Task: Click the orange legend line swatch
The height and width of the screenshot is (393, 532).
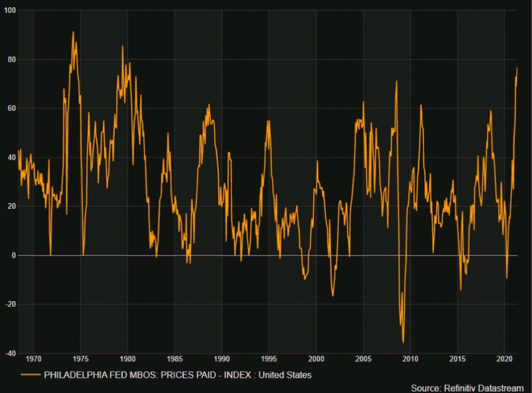Action: point(30,374)
